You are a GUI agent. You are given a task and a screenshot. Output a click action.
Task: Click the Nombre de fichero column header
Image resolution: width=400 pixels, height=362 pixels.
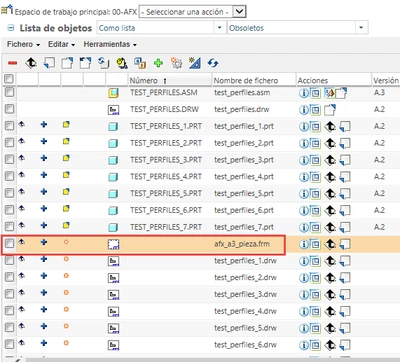point(246,80)
